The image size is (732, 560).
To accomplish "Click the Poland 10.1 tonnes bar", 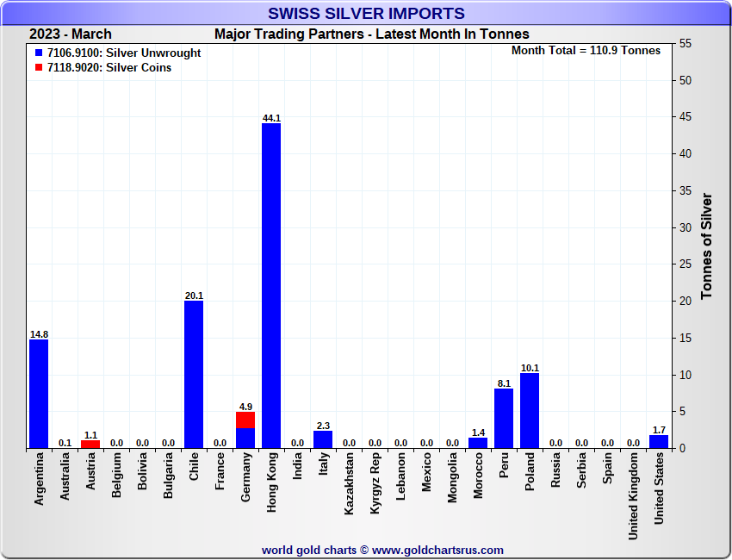I will pos(530,411).
